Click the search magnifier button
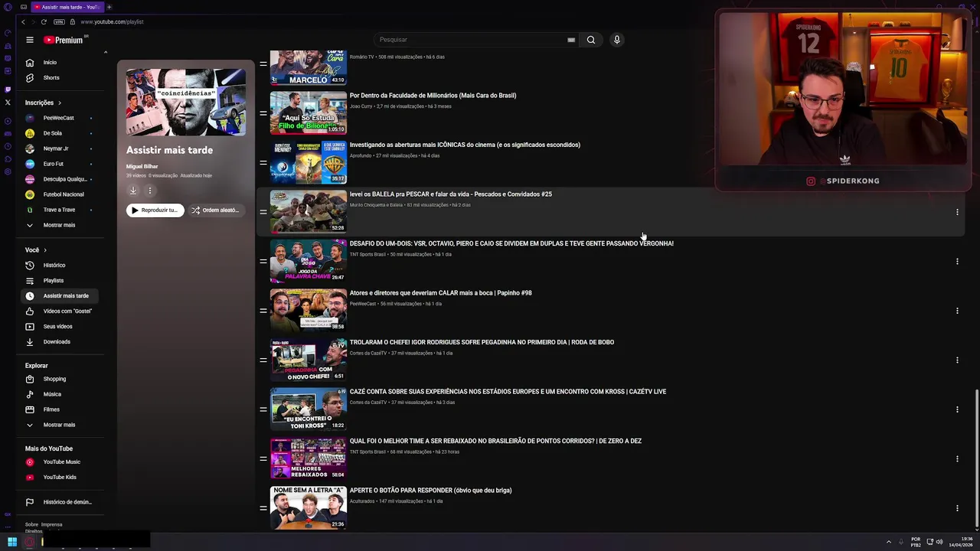Viewport: 980px width, 551px height. coord(591,40)
